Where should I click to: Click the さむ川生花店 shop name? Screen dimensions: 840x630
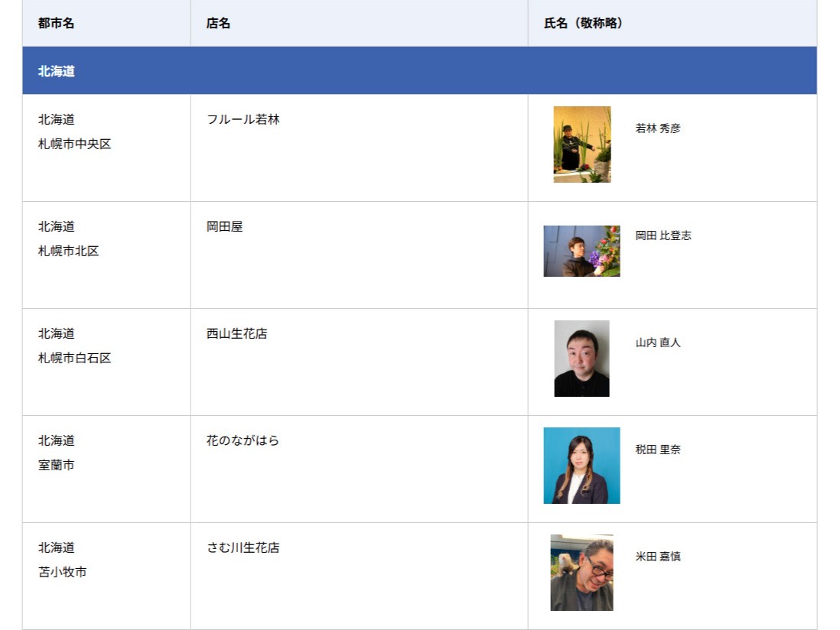(x=243, y=547)
